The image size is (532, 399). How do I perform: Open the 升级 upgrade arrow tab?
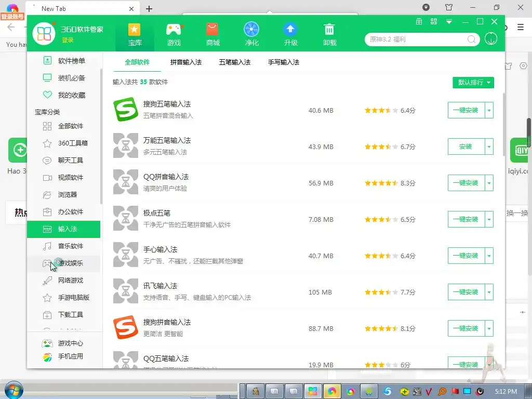(x=291, y=34)
